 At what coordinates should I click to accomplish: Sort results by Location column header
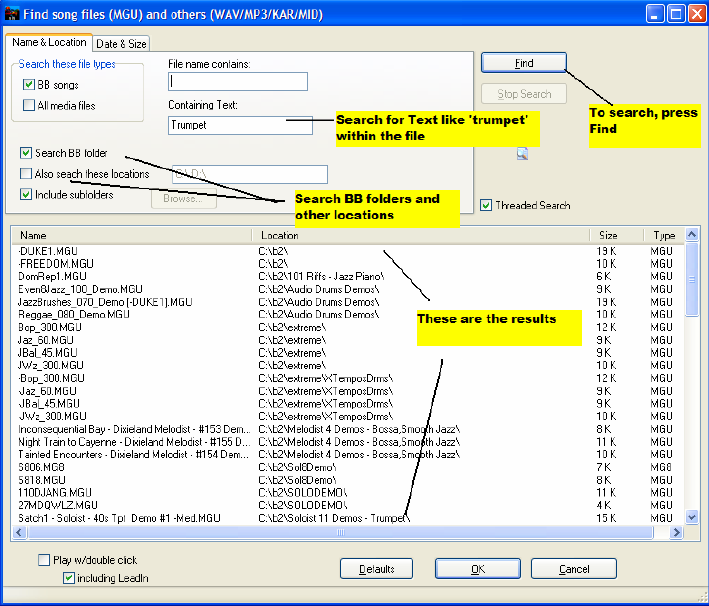421,235
